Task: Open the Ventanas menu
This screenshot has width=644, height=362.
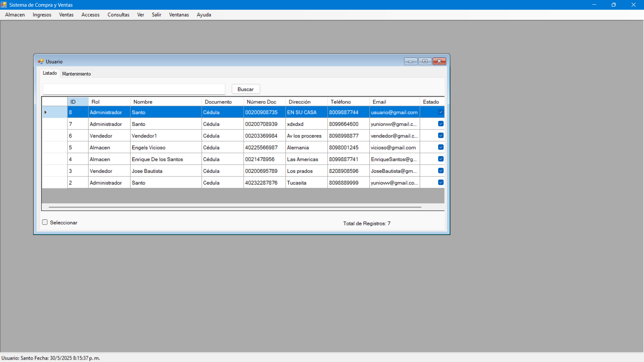Action: click(x=179, y=15)
